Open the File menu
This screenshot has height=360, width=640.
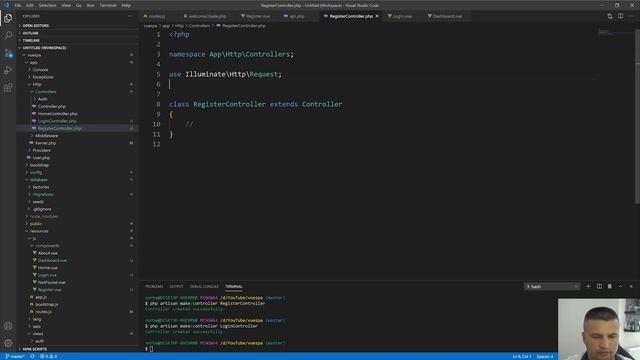tap(18, 5)
